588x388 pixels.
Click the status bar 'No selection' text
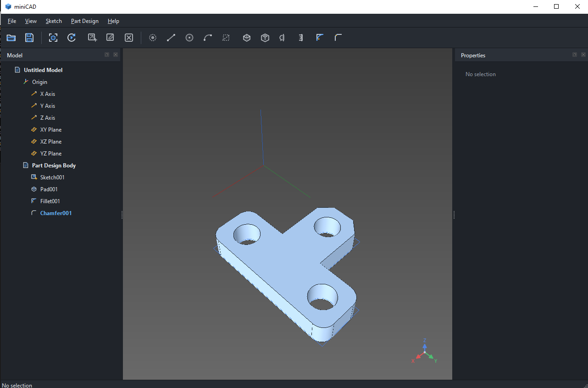tap(17, 385)
